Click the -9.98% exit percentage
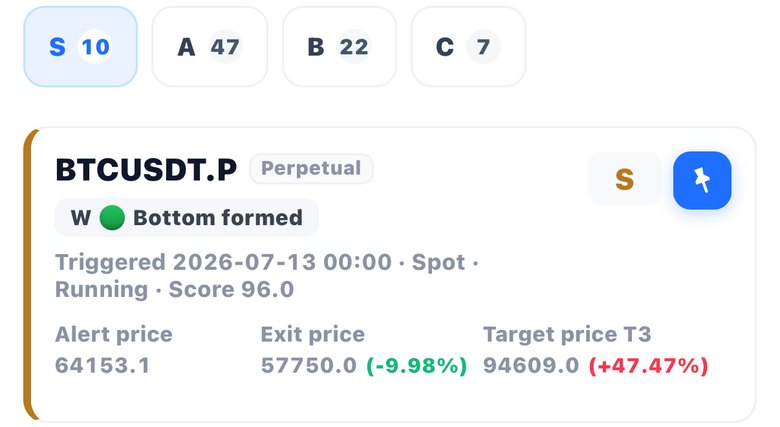This screenshot has width=780, height=427. [417, 365]
